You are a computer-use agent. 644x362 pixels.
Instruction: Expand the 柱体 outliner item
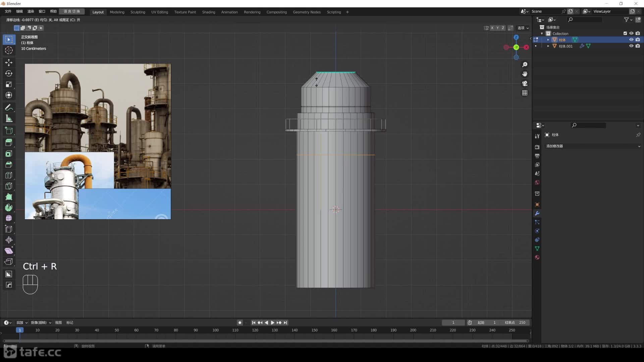coord(548,40)
